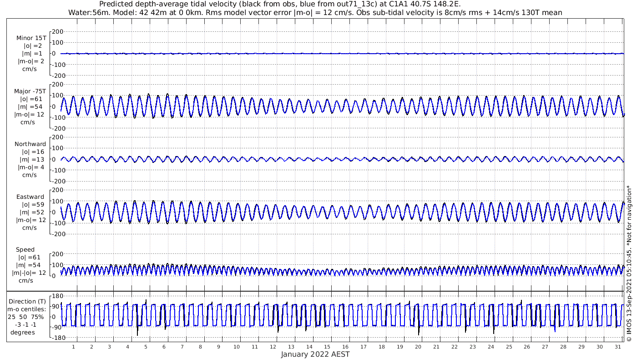The width and height of the screenshot is (637, 364).
Task: Click '|o| =2' under Minor 15T
Action: (33, 46)
